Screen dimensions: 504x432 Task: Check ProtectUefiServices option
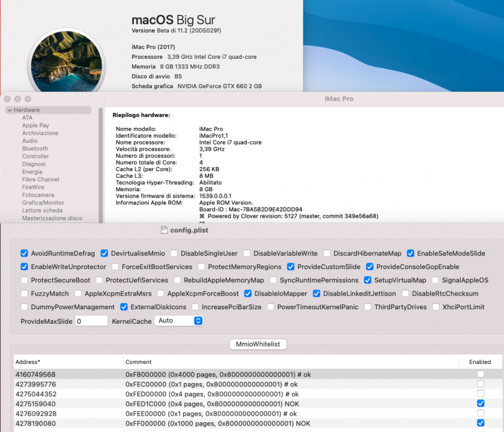(x=99, y=280)
